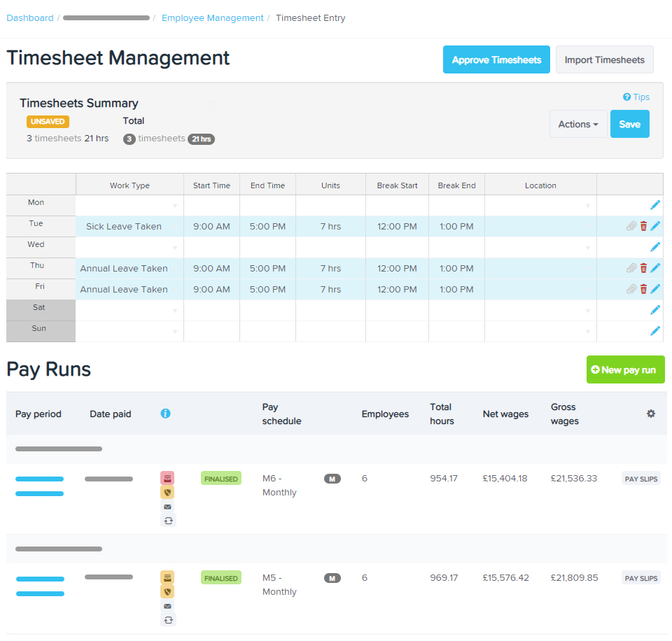Viewport: 672px width, 641px height.
Task: Click the pencil icon on Monday's row
Action: (655, 205)
